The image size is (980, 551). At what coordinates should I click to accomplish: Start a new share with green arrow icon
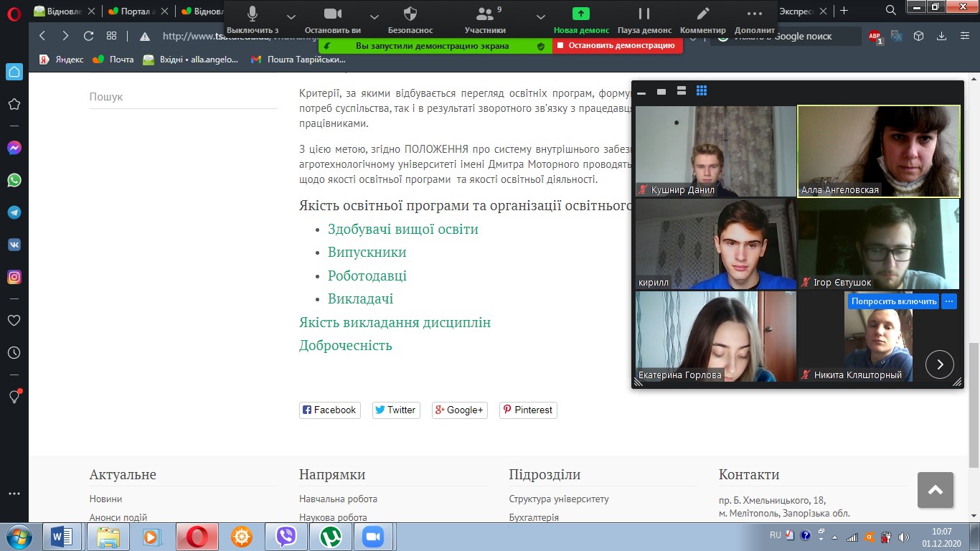580,14
